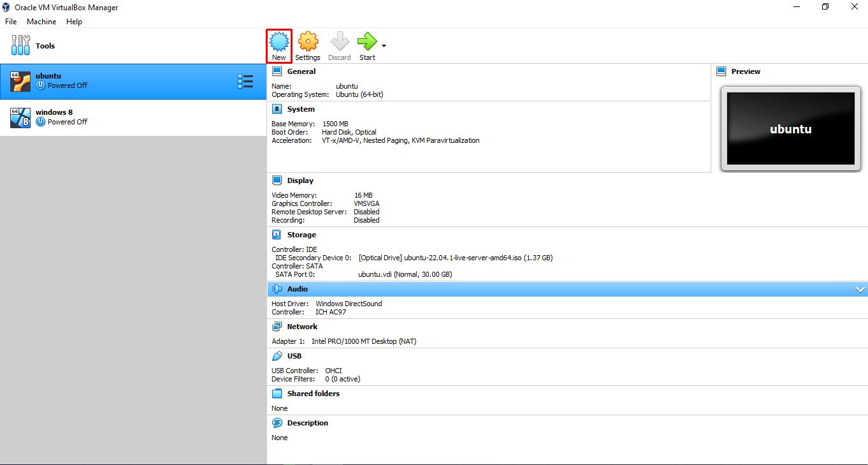868x465 pixels.
Task: Open the Settings gear toolbar icon
Action: click(x=308, y=42)
